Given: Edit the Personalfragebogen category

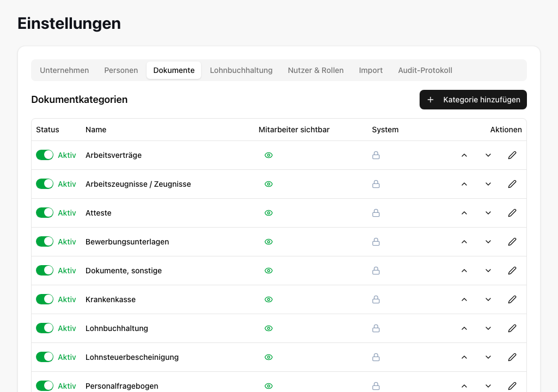Looking at the screenshot, I should pos(512,386).
